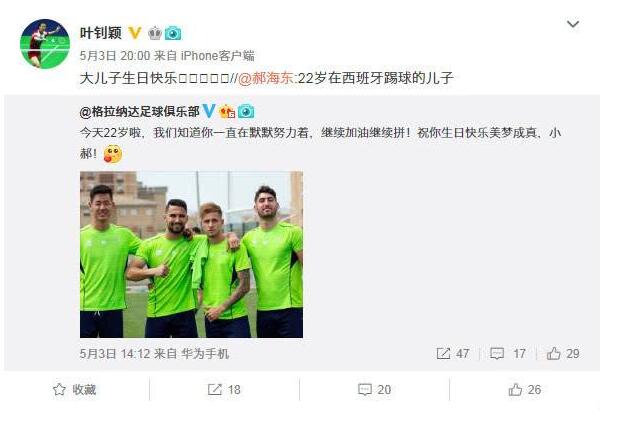Click the repost button showing 18
Image resolution: width=634 pixels, height=421 pixels.
(224, 389)
